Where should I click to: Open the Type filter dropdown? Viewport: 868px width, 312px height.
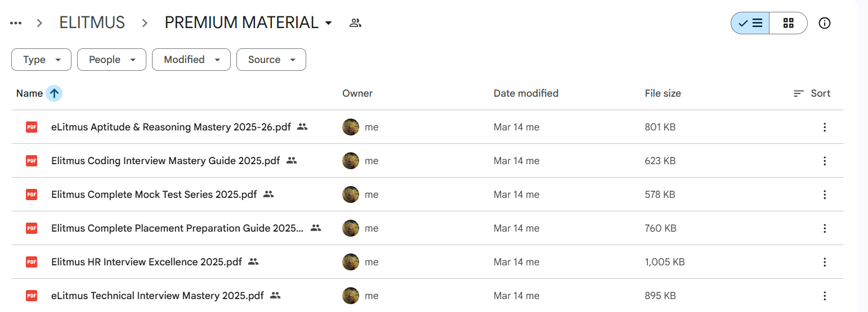click(41, 60)
